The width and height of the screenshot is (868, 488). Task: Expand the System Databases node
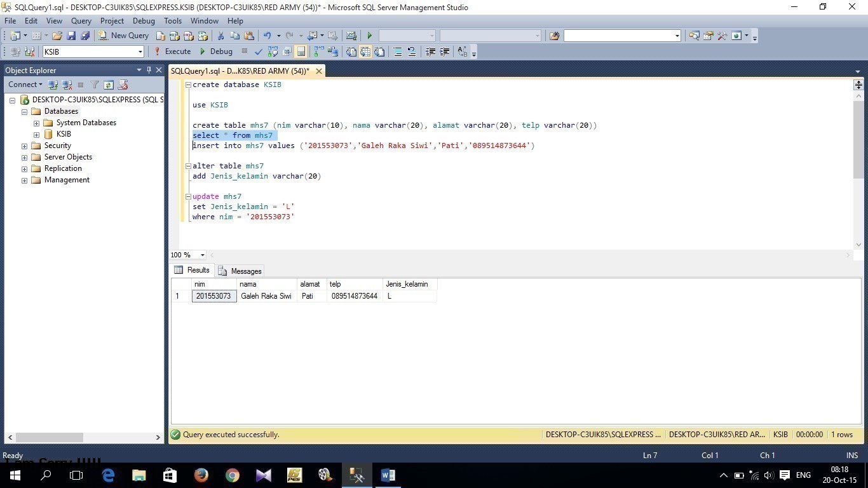(36, 123)
